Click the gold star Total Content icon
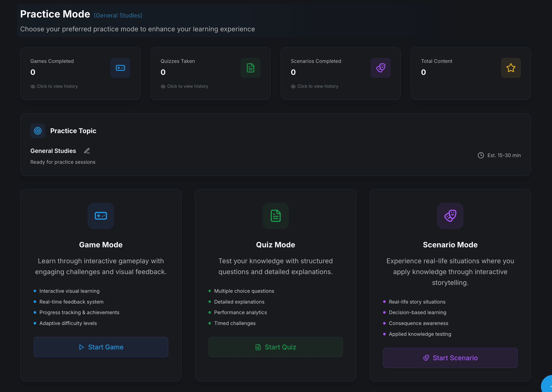Image resolution: width=552 pixels, height=392 pixels. click(x=511, y=68)
